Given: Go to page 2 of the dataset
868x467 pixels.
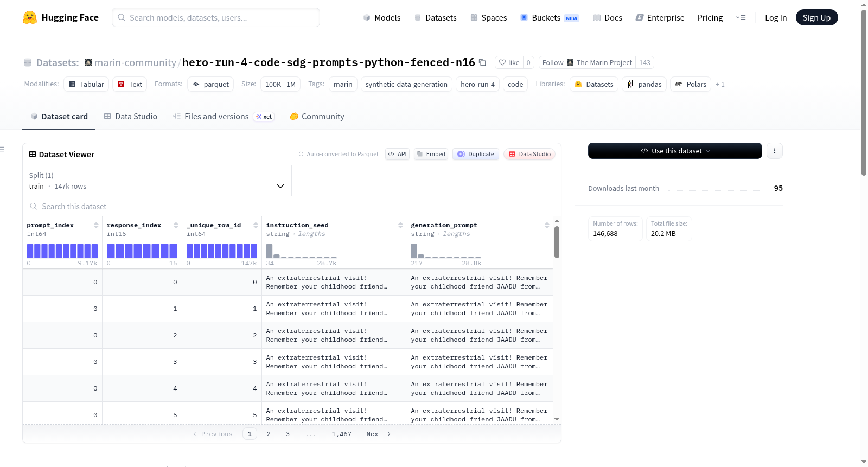Looking at the screenshot, I should pos(269,434).
